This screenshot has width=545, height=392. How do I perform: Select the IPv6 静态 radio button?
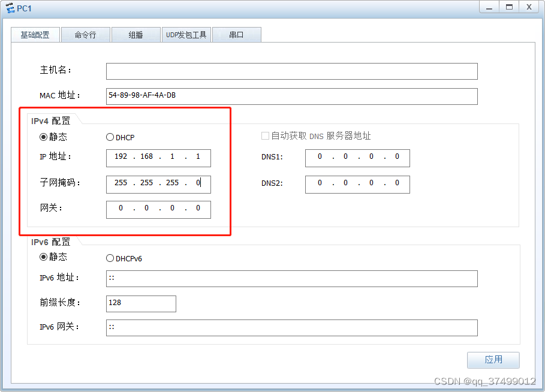point(43,257)
